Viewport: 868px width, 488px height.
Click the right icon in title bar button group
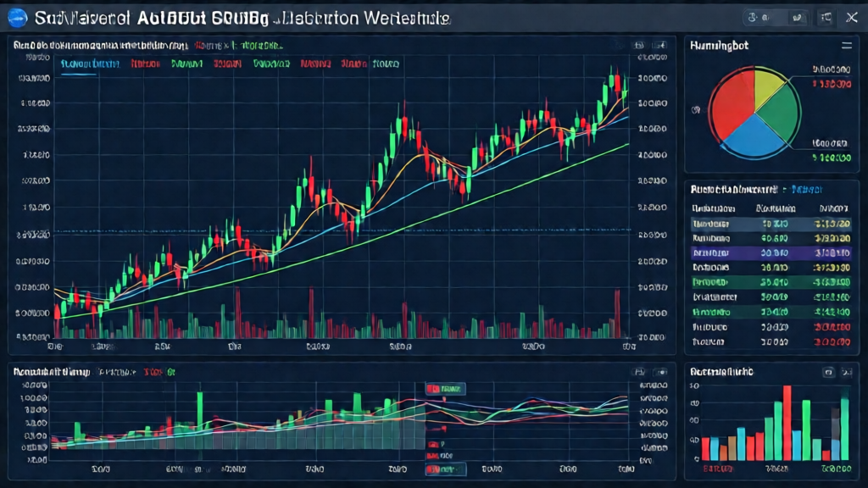(796, 18)
